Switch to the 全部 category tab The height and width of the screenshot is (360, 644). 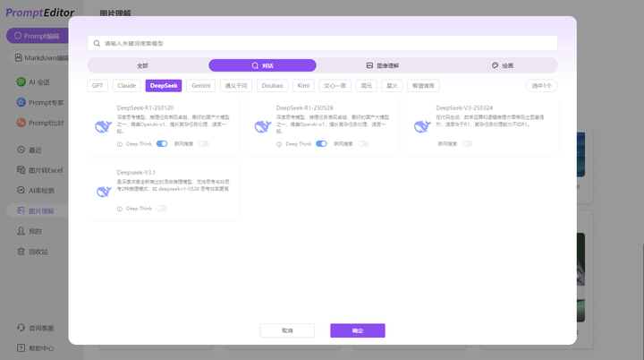(142, 65)
